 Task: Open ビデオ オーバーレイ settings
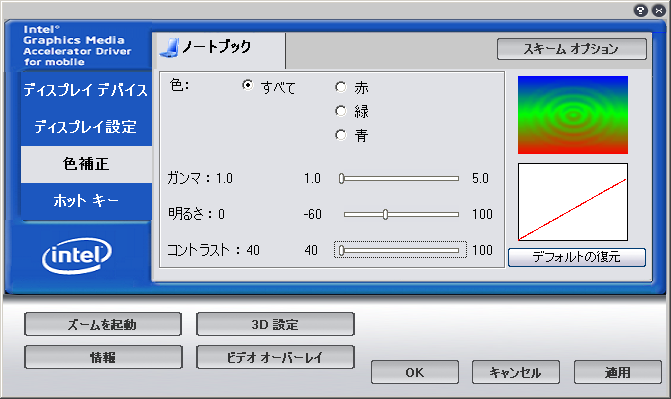coord(275,357)
